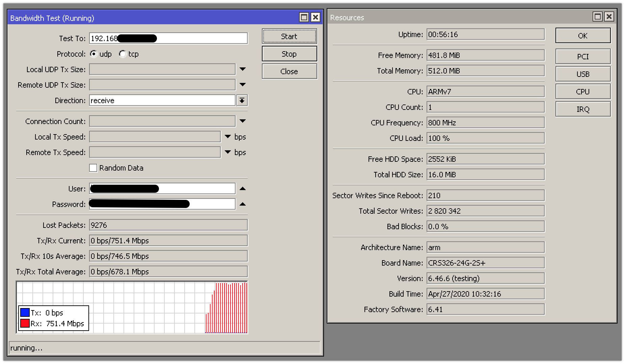This screenshot has width=625, height=364.
Task: Click the Tx/Rx Current value field
Action: 168,241
